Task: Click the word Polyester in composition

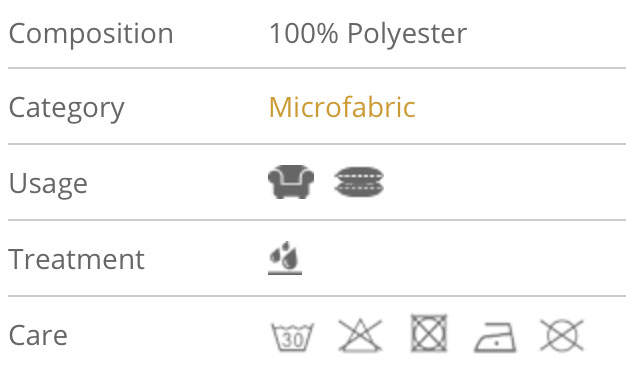Action: (407, 34)
